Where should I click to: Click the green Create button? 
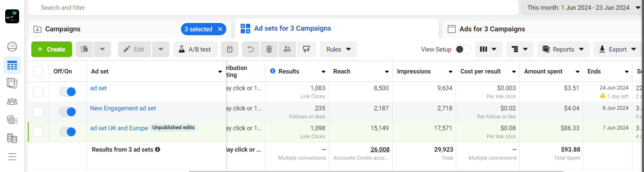click(52, 49)
